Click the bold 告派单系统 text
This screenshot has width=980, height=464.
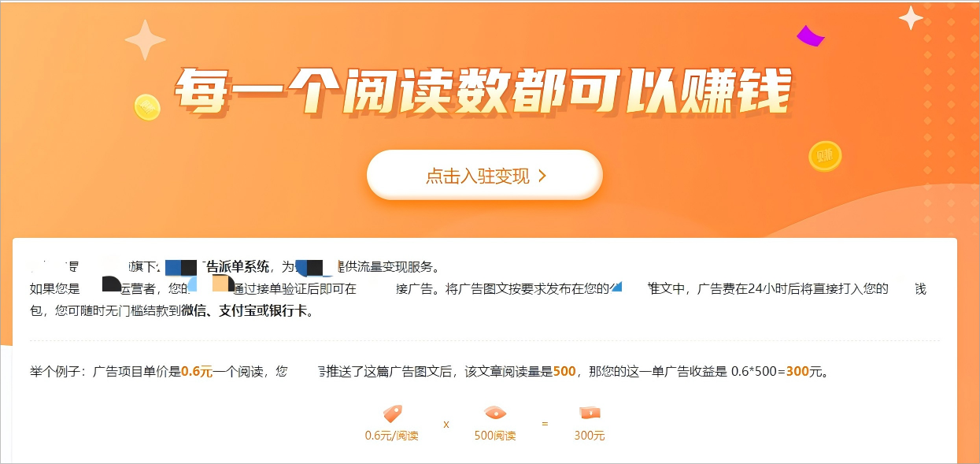[235, 266]
